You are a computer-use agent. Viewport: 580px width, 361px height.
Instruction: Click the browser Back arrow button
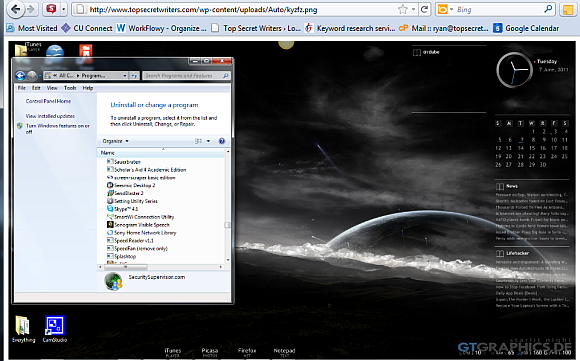pos(16,9)
